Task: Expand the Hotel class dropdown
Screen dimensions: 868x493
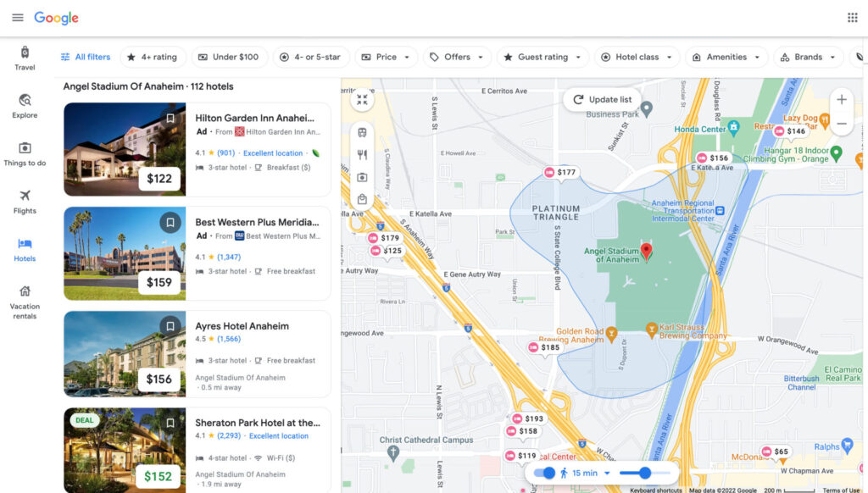Action: point(637,57)
